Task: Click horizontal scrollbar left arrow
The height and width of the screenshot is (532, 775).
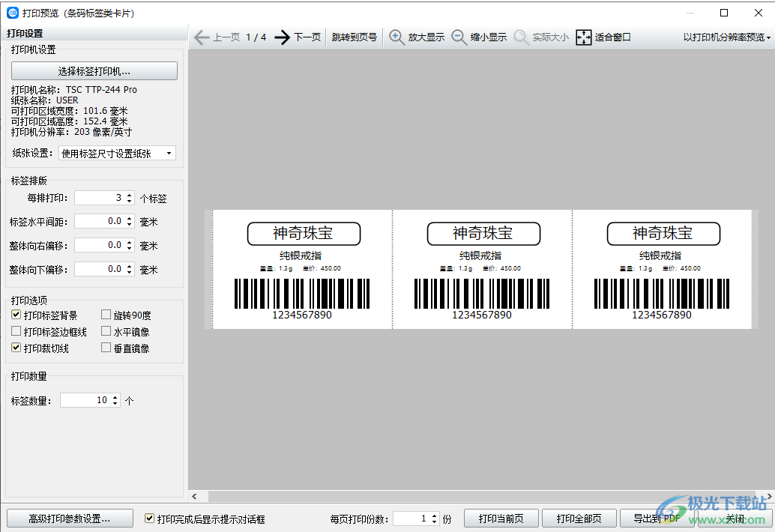Action: click(x=194, y=496)
